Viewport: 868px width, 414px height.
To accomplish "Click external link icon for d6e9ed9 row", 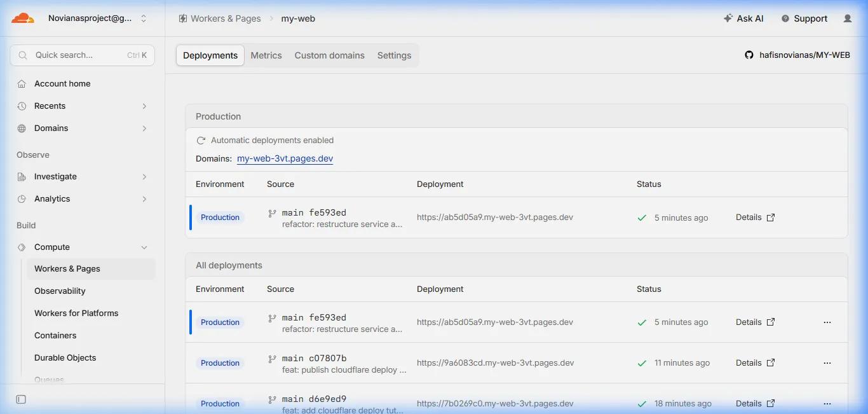I will pos(771,404).
